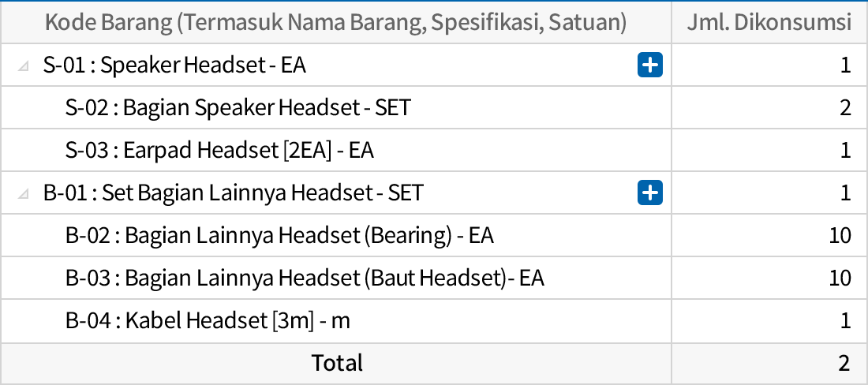Click the Total row label
The width and height of the screenshot is (868, 385).
click(x=337, y=363)
